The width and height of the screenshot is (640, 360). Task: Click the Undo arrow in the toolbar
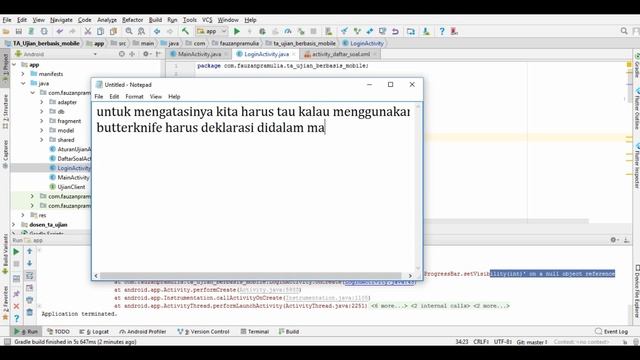coord(60,31)
